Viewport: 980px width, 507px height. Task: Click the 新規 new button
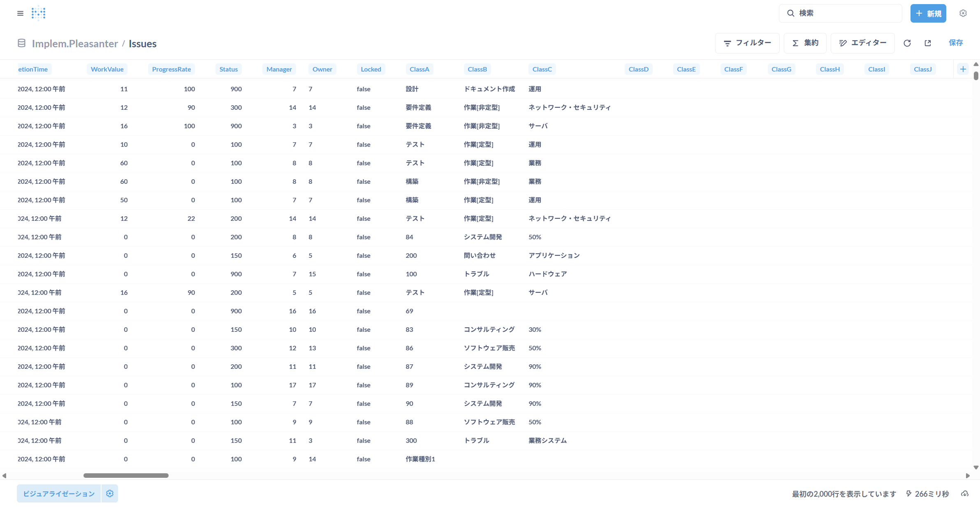928,14
